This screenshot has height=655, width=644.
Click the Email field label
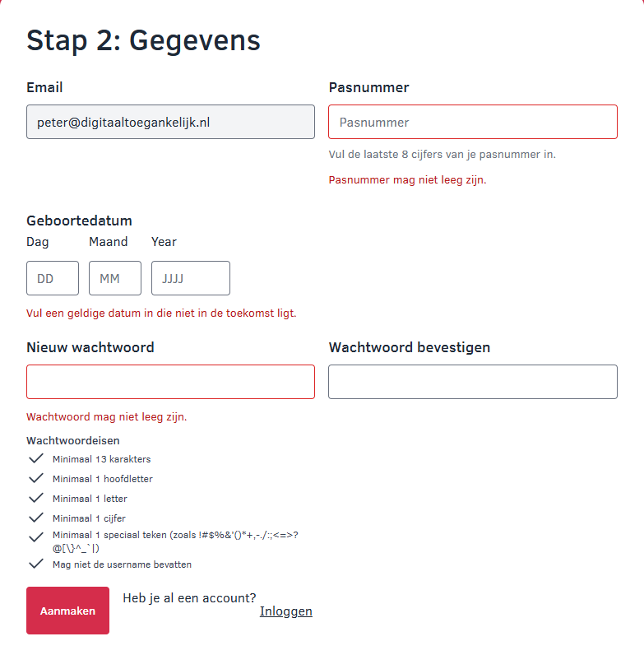pyautogui.click(x=44, y=87)
